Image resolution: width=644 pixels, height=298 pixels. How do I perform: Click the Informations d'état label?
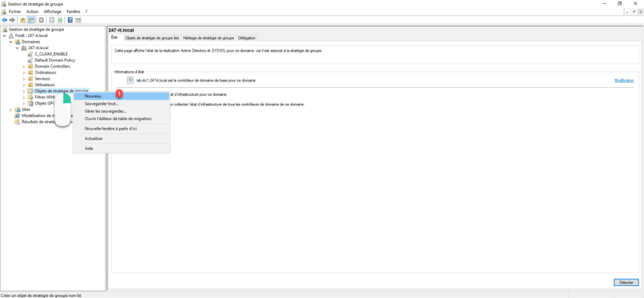(x=130, y=72)
